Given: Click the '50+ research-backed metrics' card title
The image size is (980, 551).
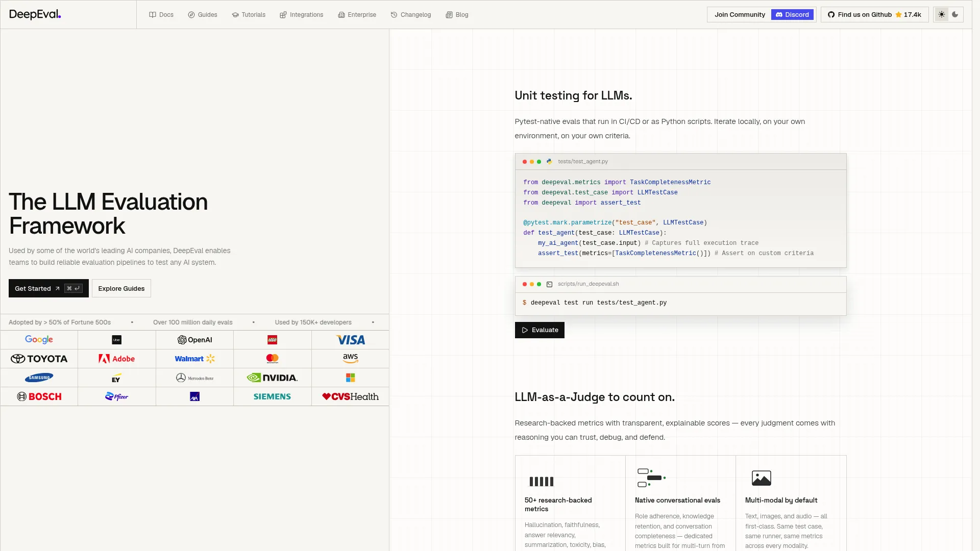Looking at the screenshot, I should click(x=558, y=505).
